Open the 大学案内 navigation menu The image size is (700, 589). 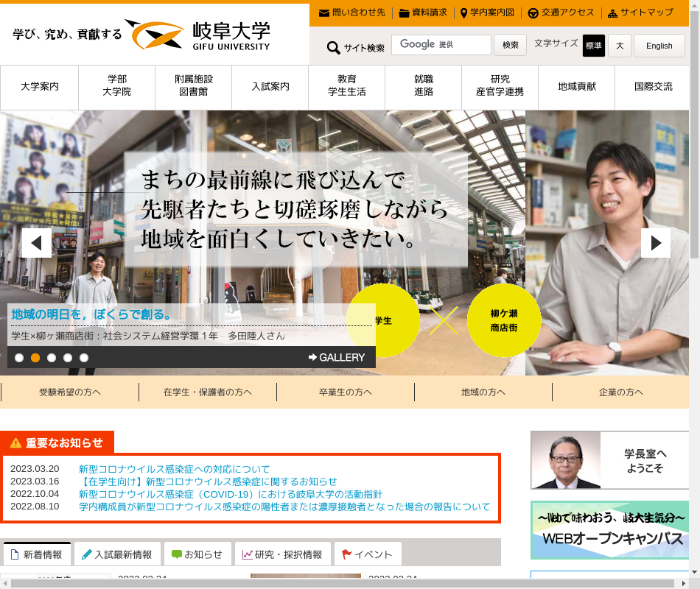click(40, 87)
